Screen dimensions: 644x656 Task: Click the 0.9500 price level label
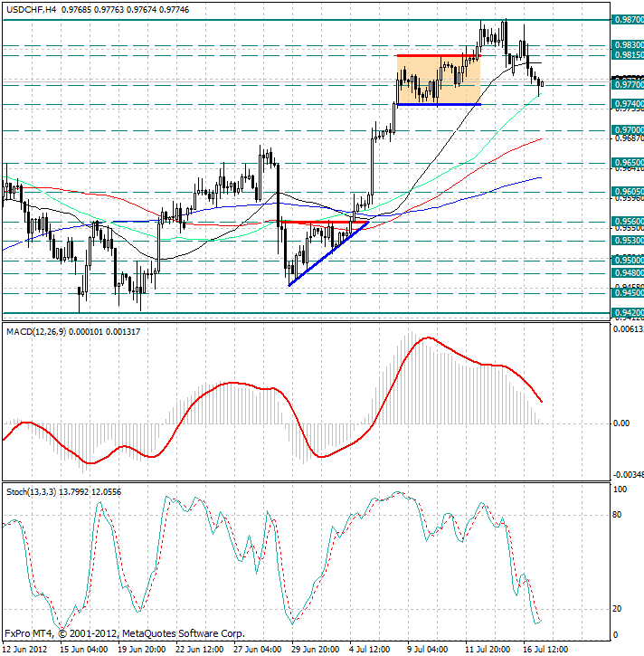[x=628, y=261]
